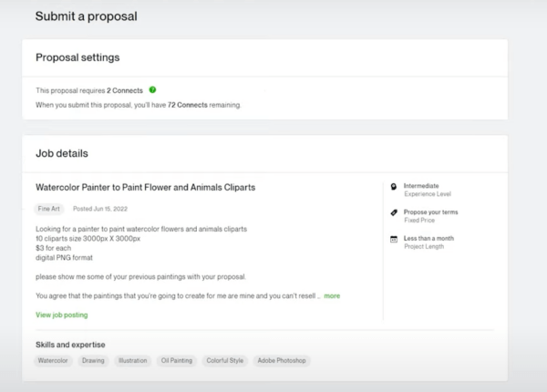Expand job description with more link
The image size is (547, 392).
(x=332, y=295)
